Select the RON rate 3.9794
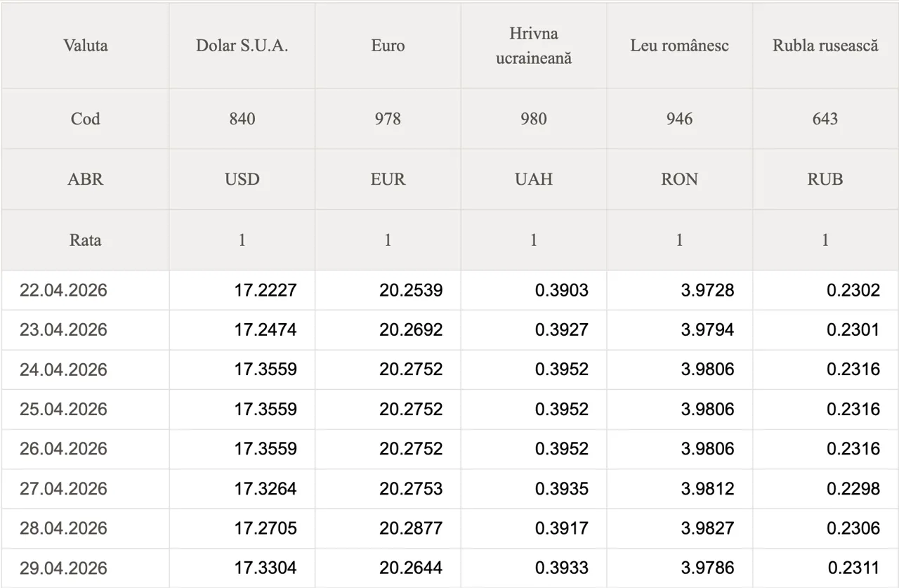Screen dimensions: 899x588 tap(707, 329)
